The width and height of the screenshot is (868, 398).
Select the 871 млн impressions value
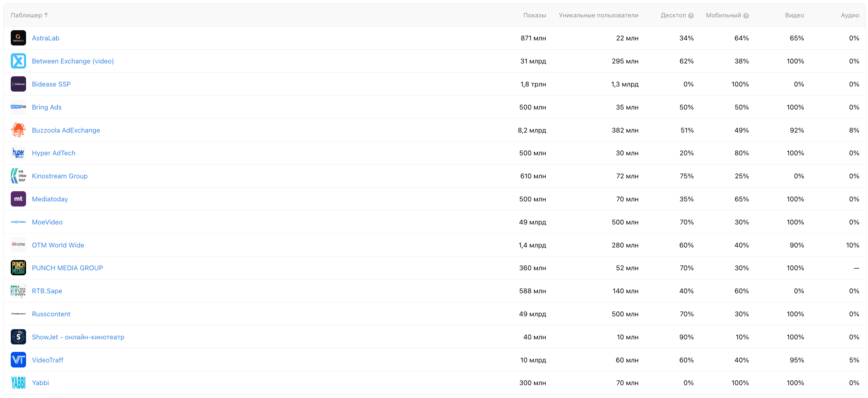pos(533,38)
